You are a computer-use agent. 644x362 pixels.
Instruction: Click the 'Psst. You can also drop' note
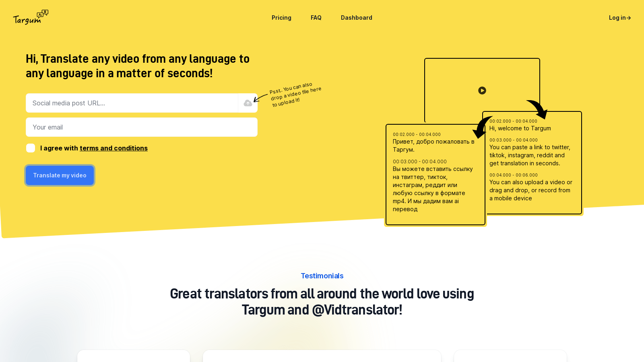[x=295, y=95]
